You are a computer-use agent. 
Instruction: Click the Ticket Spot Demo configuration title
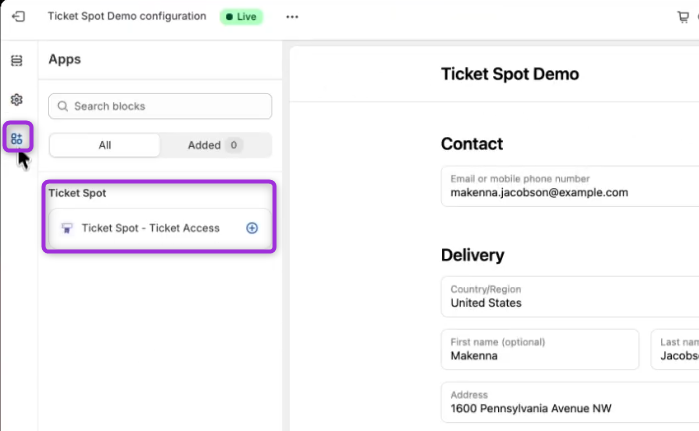coord(127,16)
